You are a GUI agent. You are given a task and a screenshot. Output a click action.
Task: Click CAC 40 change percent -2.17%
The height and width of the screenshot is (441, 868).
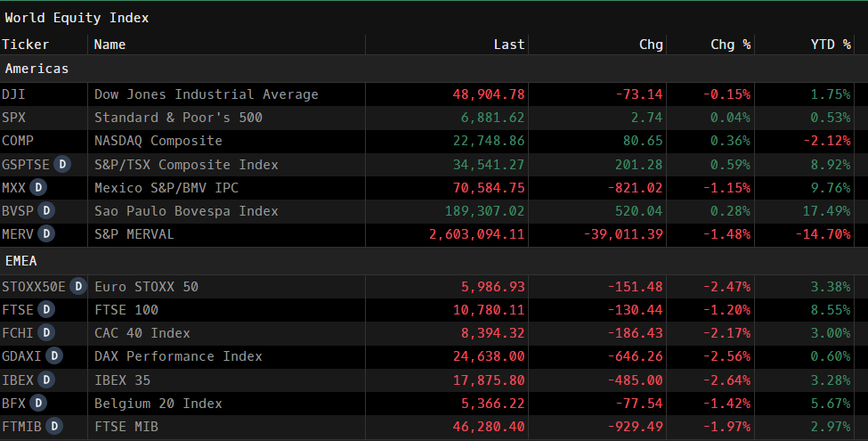click(x=726, y=333)
